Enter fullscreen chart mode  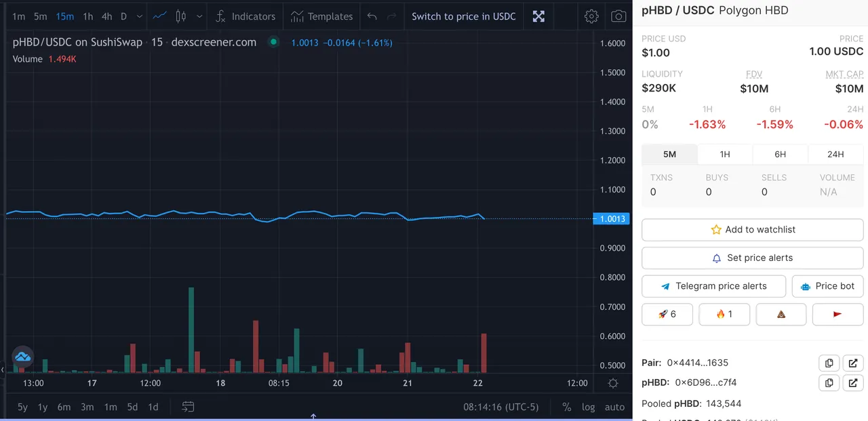(x=538, y=16)
